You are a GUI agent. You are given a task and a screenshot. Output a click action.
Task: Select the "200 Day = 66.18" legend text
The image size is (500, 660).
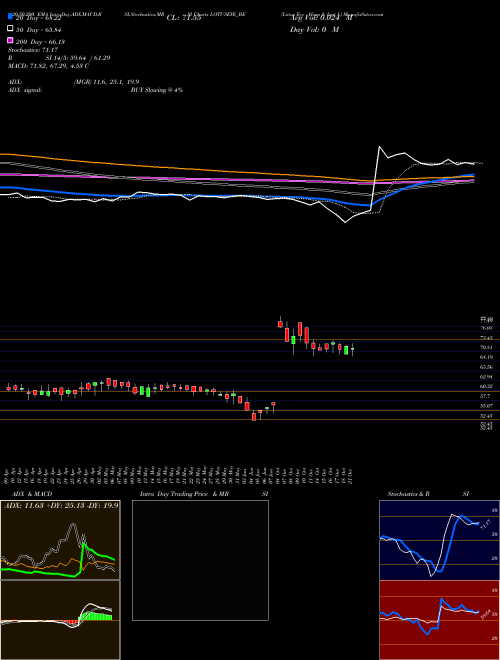point(41,42)
